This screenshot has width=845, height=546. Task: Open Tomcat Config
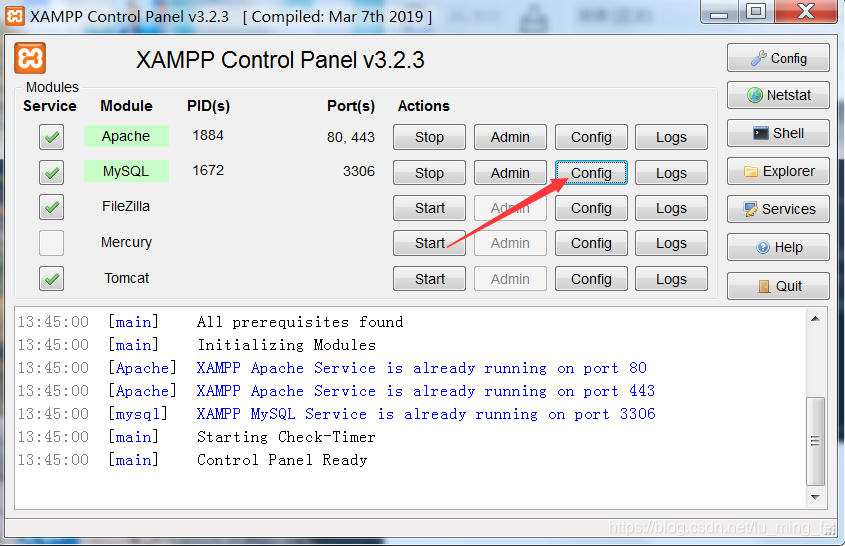[591, 279]
